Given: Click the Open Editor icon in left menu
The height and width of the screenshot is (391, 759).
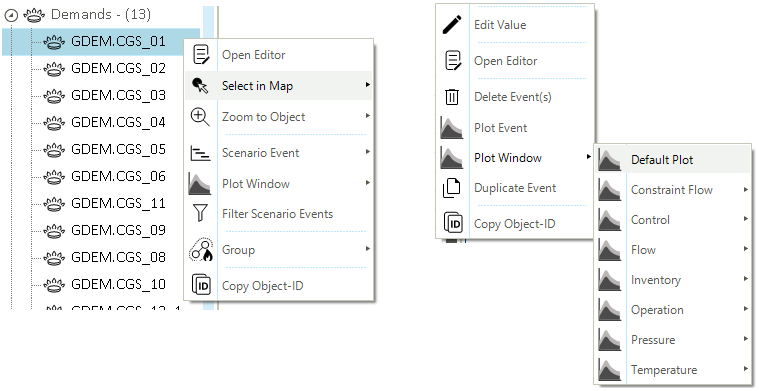Looking at the screenshot, I should click(x=201, y=55).
